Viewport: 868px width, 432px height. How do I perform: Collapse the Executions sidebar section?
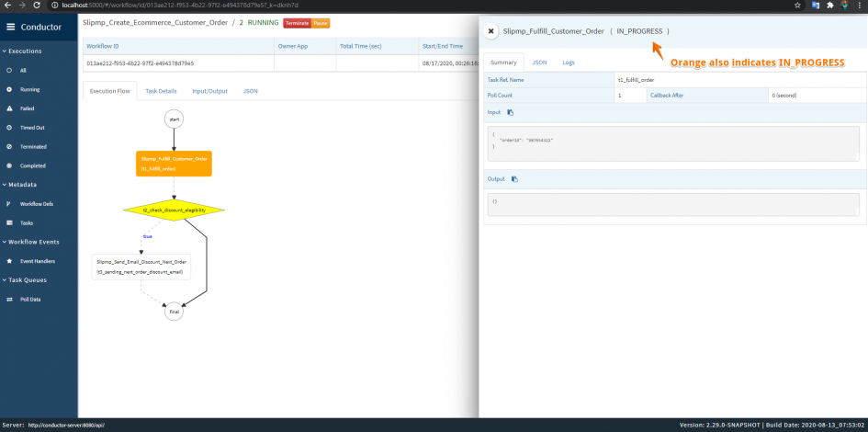click(22, 51)
